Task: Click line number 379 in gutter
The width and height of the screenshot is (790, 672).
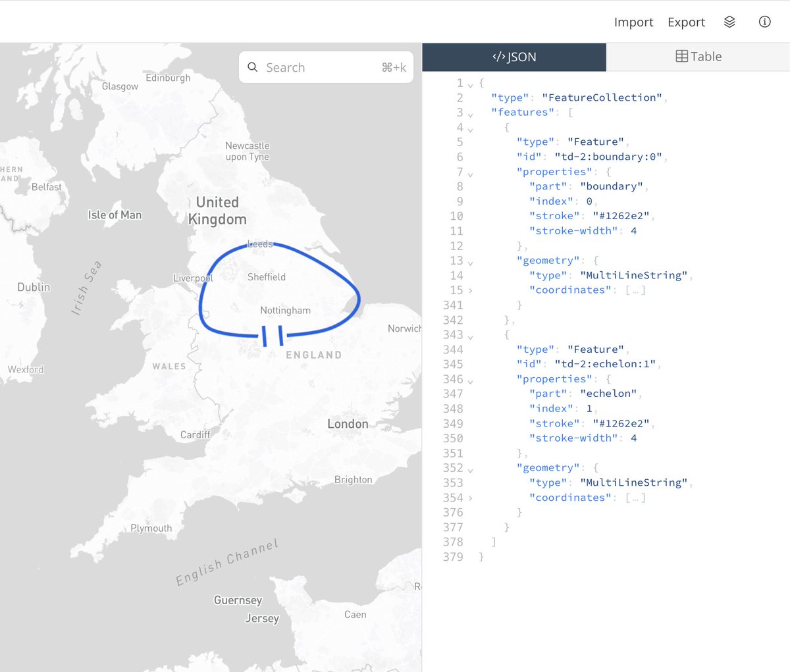Action: [453, 557]
